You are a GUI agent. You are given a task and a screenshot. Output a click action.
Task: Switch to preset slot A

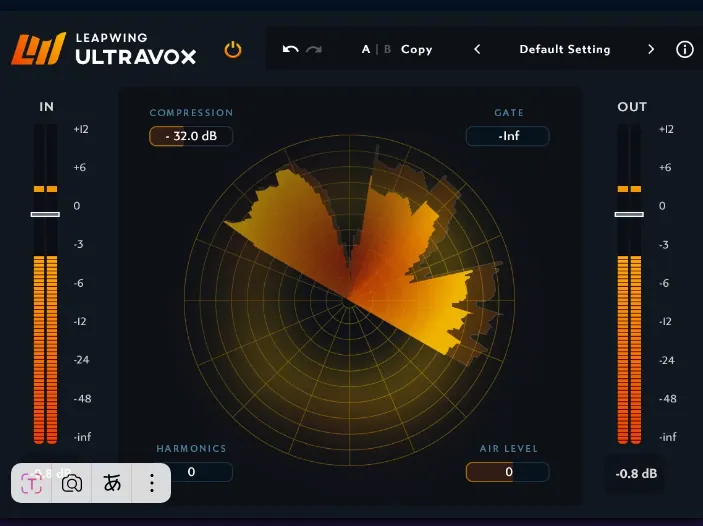tap(366, 49)
